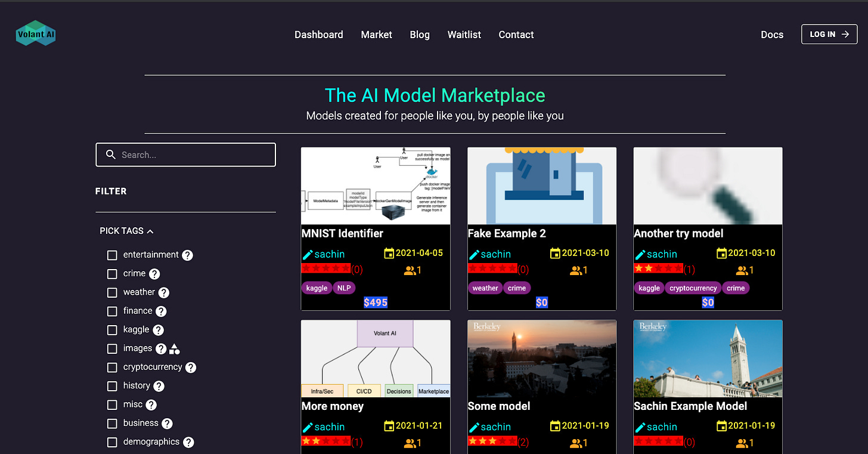
Task: Click calendar icon on Some model card
Action: click(x=555, y=426)
